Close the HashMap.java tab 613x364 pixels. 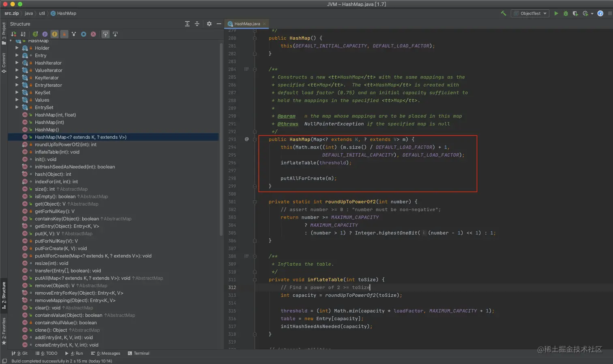264,24
